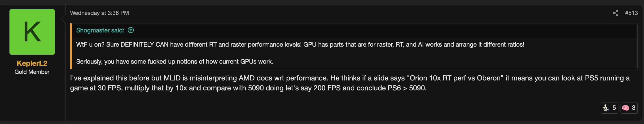The width and height of the screenshot is (644, 124).
Task: Click the pink brain reaction icon
Action: (x=626, y=108)
